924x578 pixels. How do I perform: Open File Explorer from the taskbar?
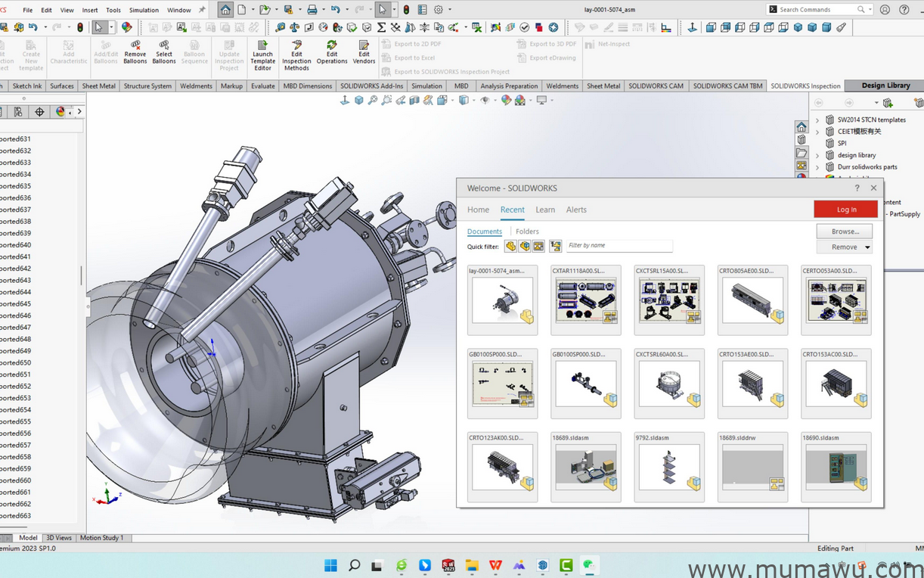click(472, 565)
